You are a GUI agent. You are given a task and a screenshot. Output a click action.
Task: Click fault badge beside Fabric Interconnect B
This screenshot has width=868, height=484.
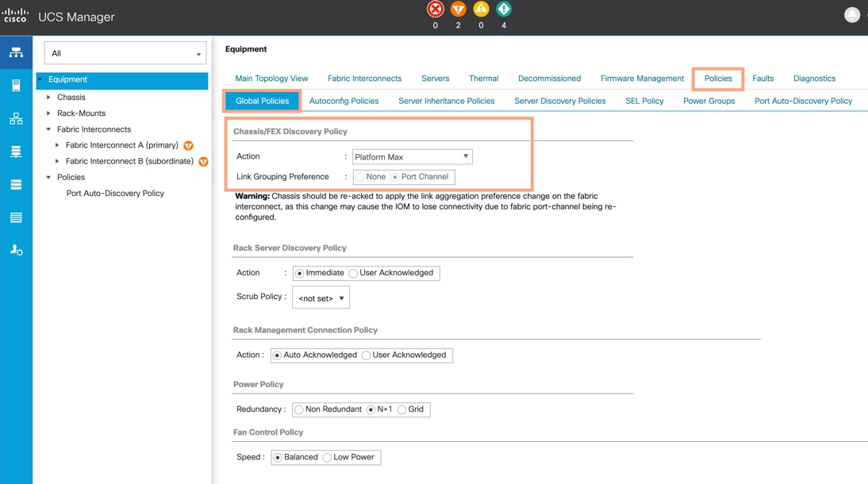click(x=203, y=162)
